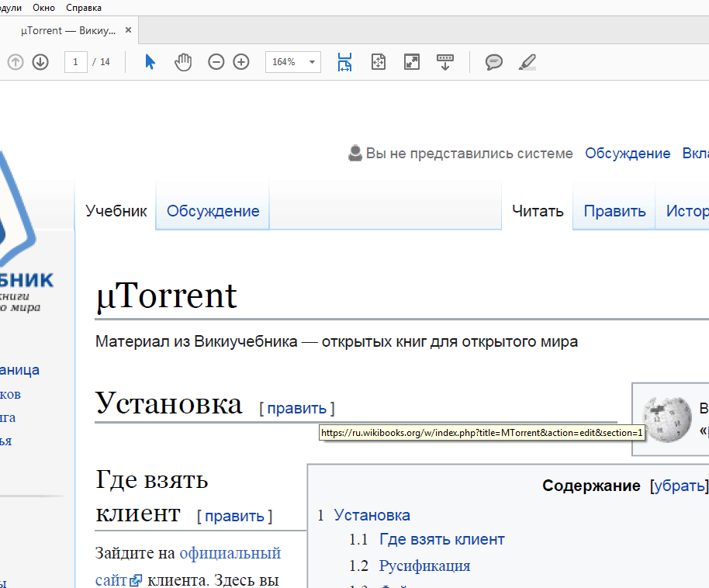The width and height of the screenshot is (709, 588).
Task: Select the arrow selection tool
Action: pyautogui.click(x=150, y=62)
